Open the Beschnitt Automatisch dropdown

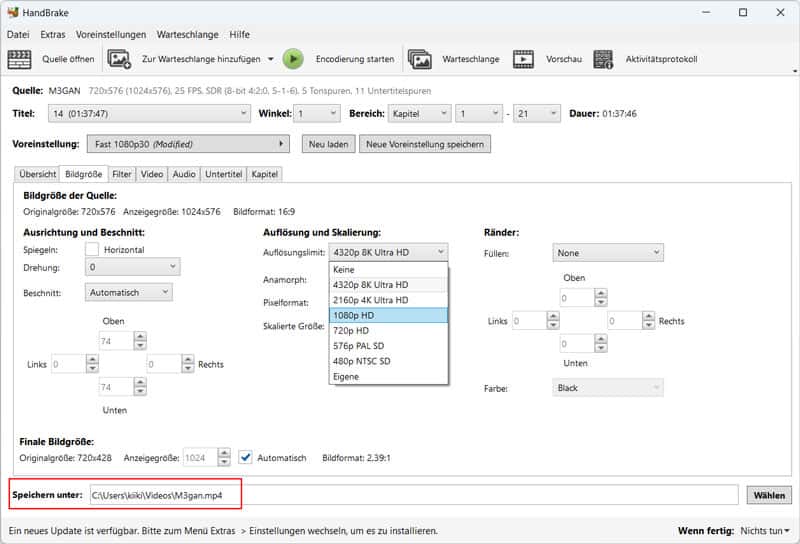(x=129, y=292)
